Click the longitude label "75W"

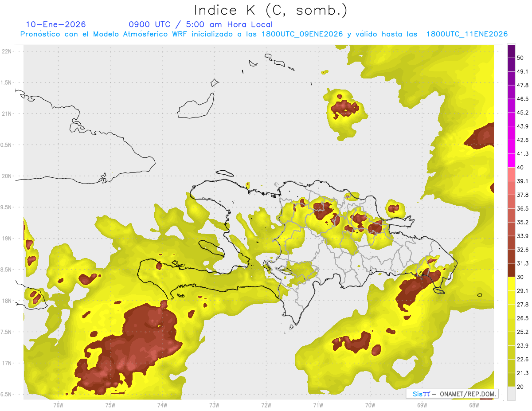[x=110, y=405]
